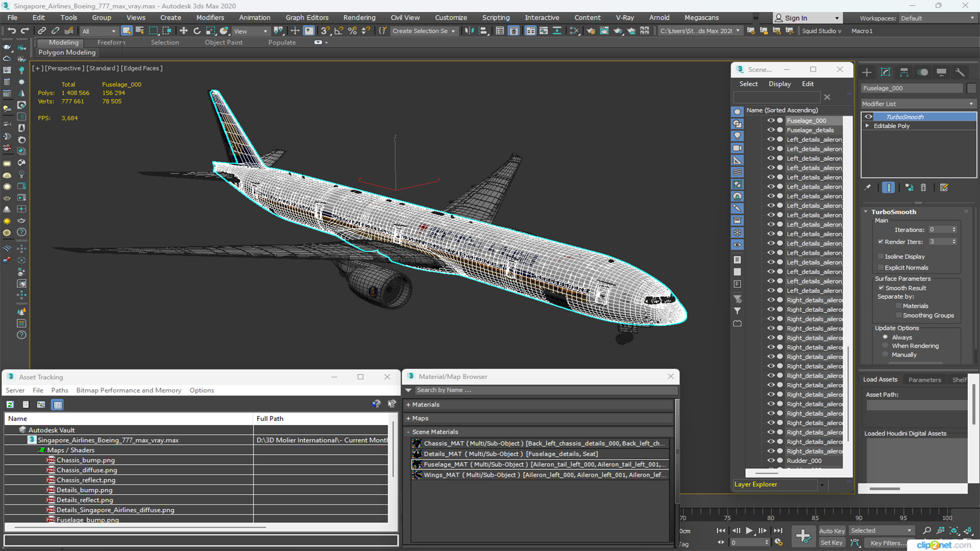The width and height of the screenshot is (980, 551).
Task: Toggle Smooth Result checkbox
Action: click(x=881, y=288)
